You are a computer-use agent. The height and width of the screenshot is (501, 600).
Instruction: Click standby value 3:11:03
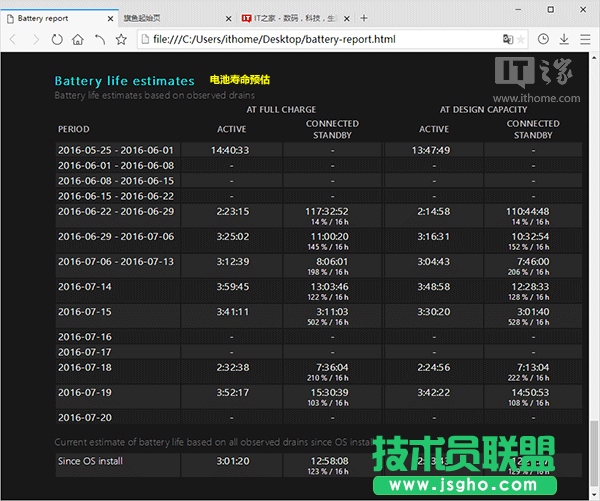pyautogui.click(x=332, y=312)
